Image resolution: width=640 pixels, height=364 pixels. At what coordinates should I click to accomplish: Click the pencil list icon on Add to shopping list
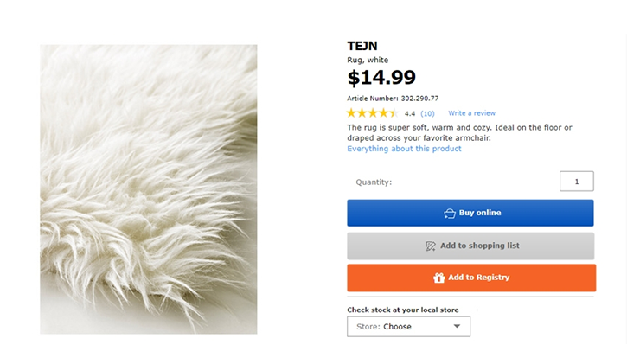pos(431,246)
